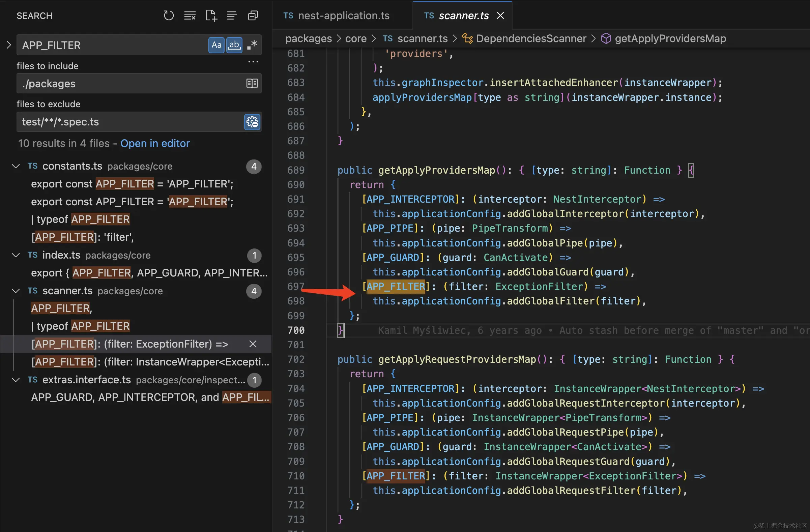
Task: Click addGlobalFilter call on line 698
Action: 550,301
